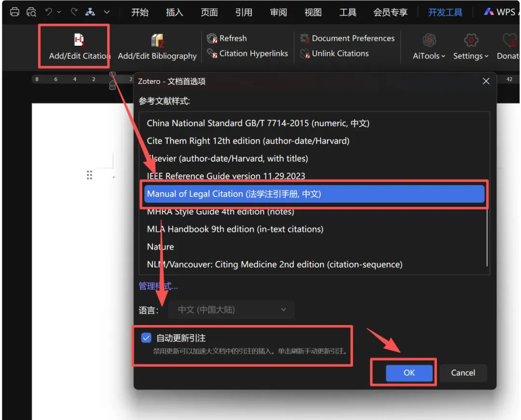Expand the AiTools dropdown arrow
521x420 pixels.
443,56
